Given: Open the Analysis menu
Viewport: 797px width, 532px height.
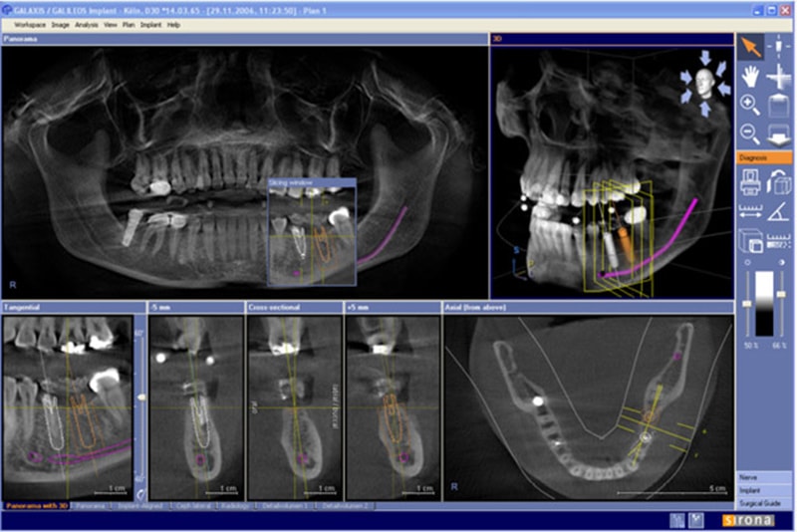Looking at the screenshot, I should (87, 23).
